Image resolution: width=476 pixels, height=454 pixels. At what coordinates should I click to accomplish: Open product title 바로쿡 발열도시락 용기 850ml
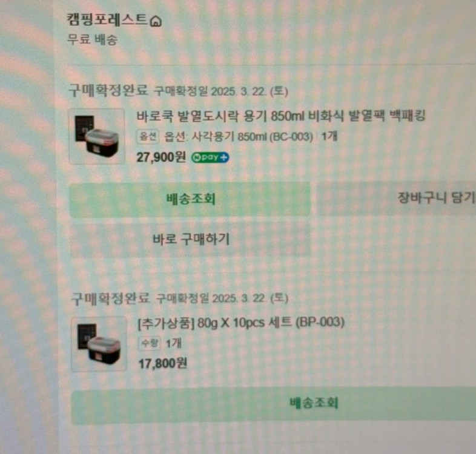pyautogui.click(x=281, y=116)
